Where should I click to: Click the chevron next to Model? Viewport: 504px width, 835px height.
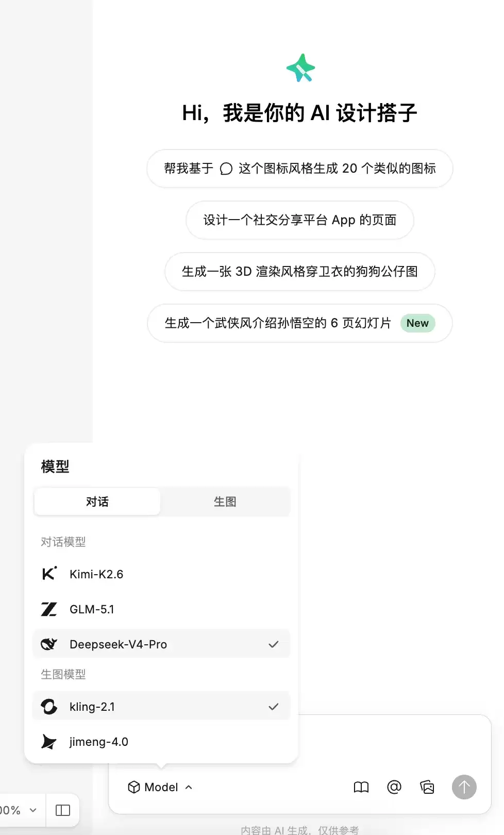pos(189,787)
